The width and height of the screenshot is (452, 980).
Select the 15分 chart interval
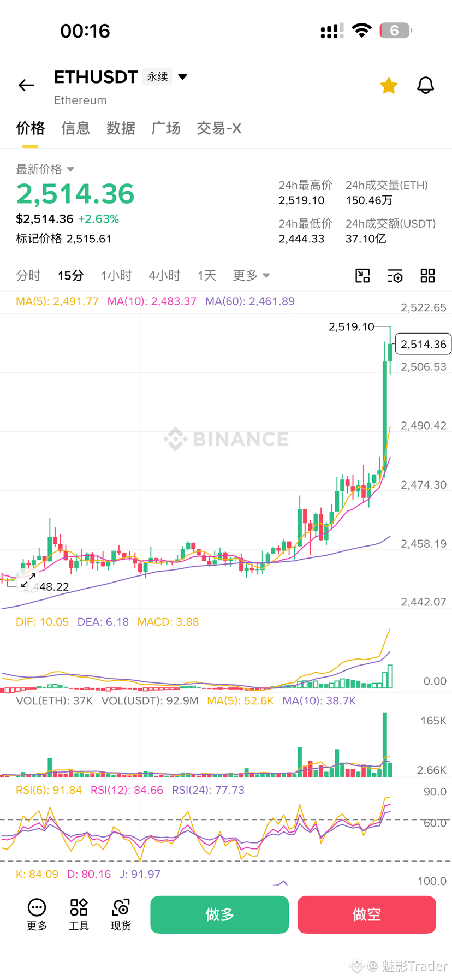click(x=71, y=276)
